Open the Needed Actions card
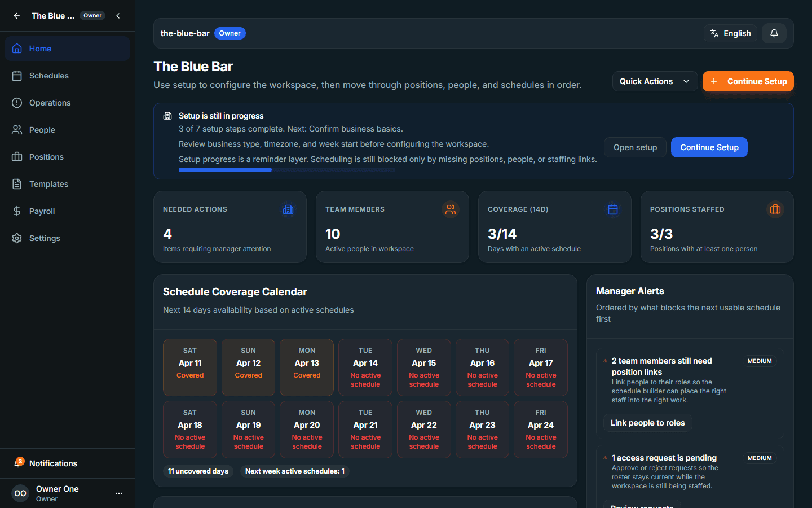Image resolution: width=812 pixels, height=508 pixels. coord(230,227)
